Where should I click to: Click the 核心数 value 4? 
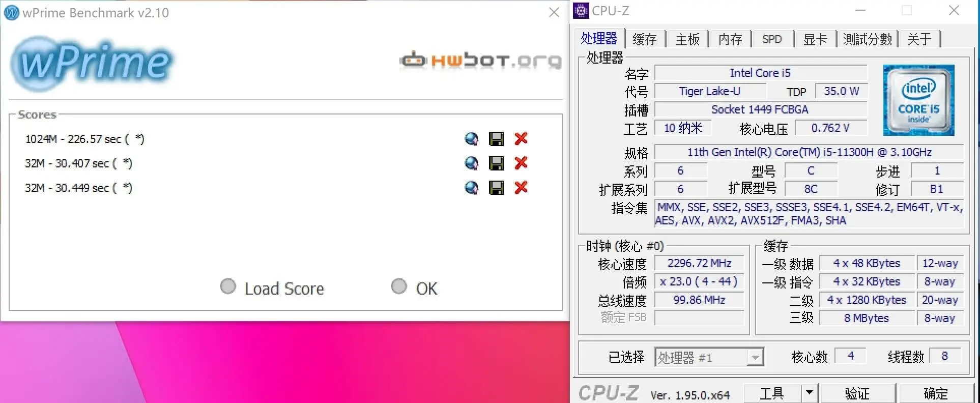coord(850,356)
